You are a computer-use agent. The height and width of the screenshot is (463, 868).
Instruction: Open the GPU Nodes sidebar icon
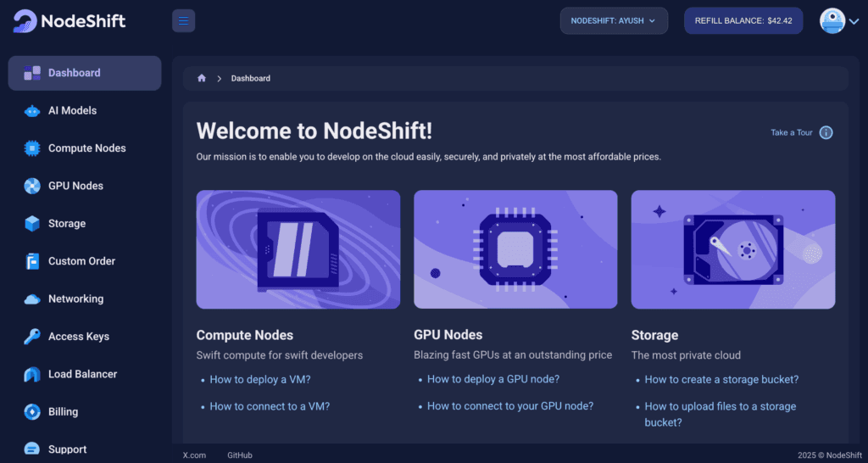[32, 186]
